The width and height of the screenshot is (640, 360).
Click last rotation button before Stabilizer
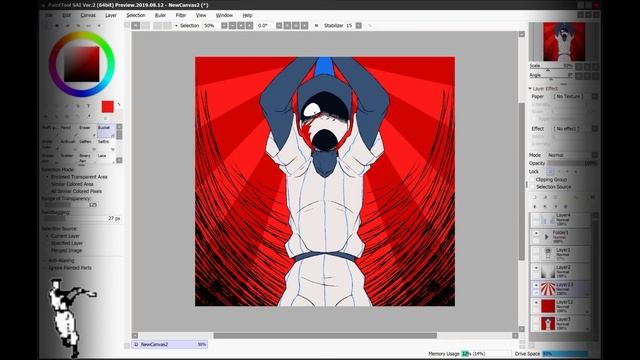[304, 26]
